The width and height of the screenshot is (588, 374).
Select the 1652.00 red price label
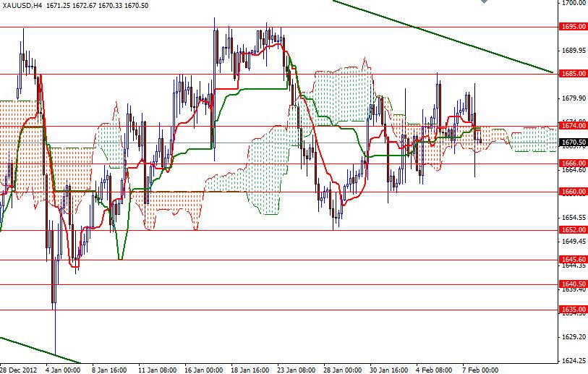[x=571, y=230]
